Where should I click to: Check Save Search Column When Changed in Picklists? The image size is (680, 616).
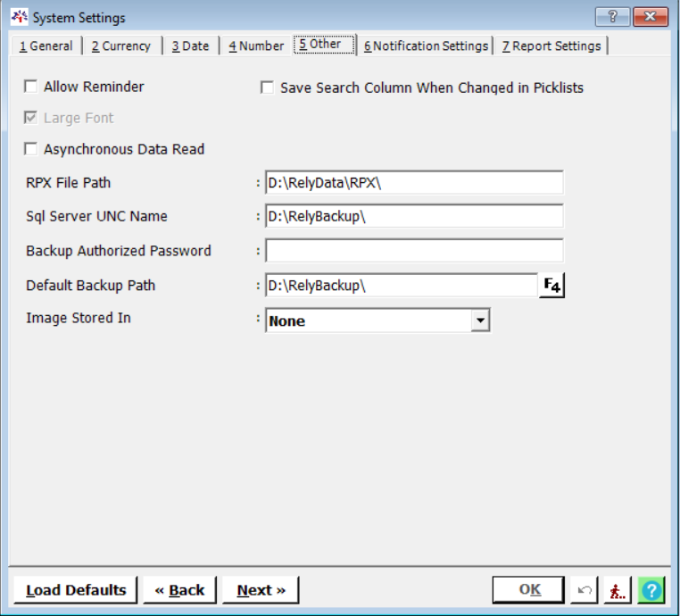click(267, 87)
